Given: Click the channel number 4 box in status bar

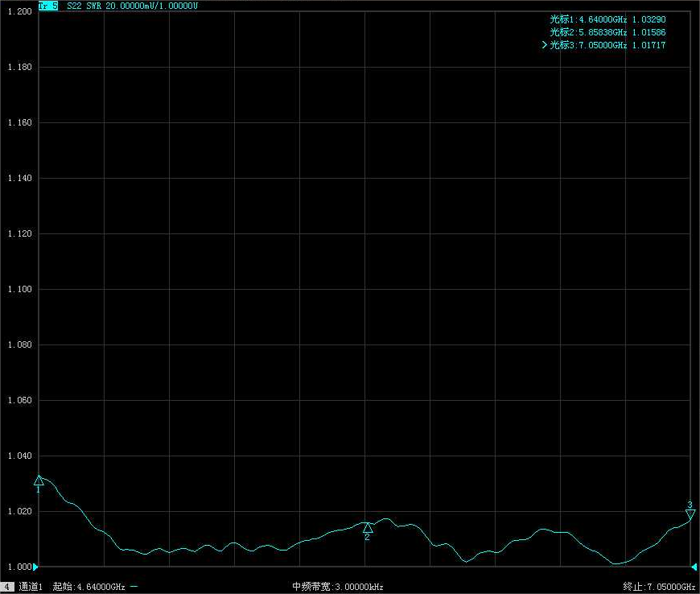Looking at the screenshot, I should (7, 588).
